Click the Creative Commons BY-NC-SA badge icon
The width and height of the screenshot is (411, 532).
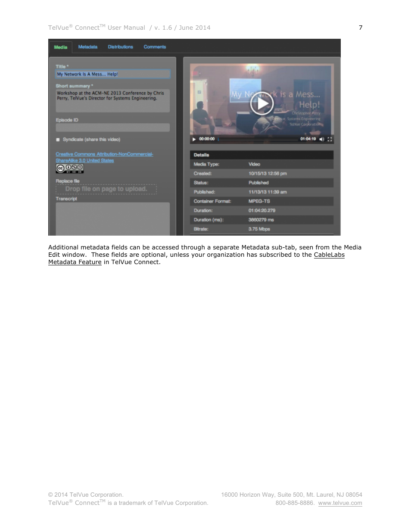click(69, 168)
